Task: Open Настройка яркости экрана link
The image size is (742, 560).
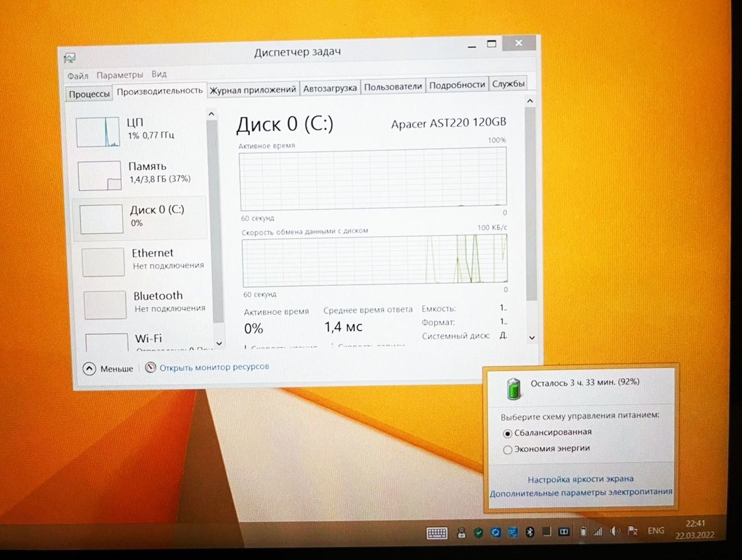Action: 580,479
